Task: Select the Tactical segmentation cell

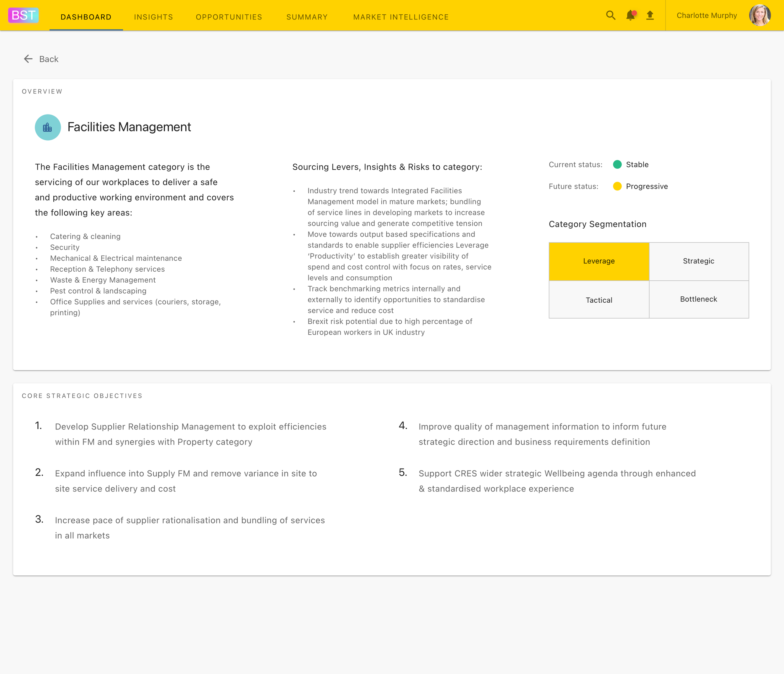Action: point(599,300)
